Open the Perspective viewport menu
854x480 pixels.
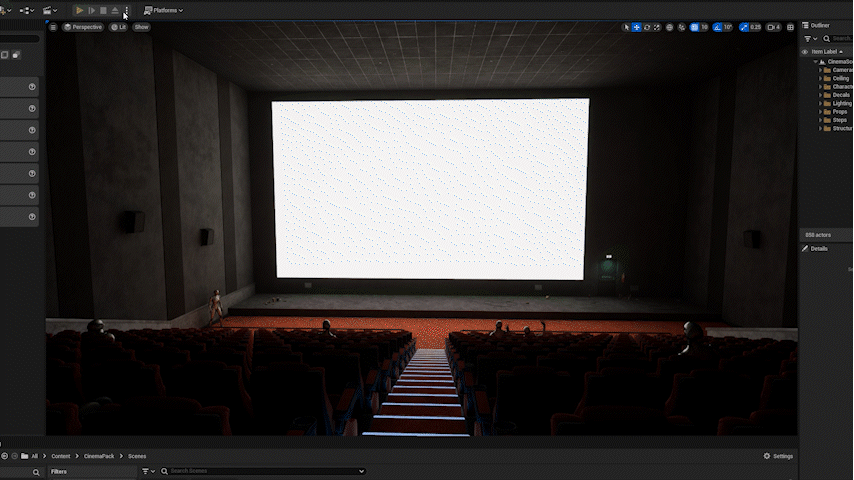click(x=83, y=27)
